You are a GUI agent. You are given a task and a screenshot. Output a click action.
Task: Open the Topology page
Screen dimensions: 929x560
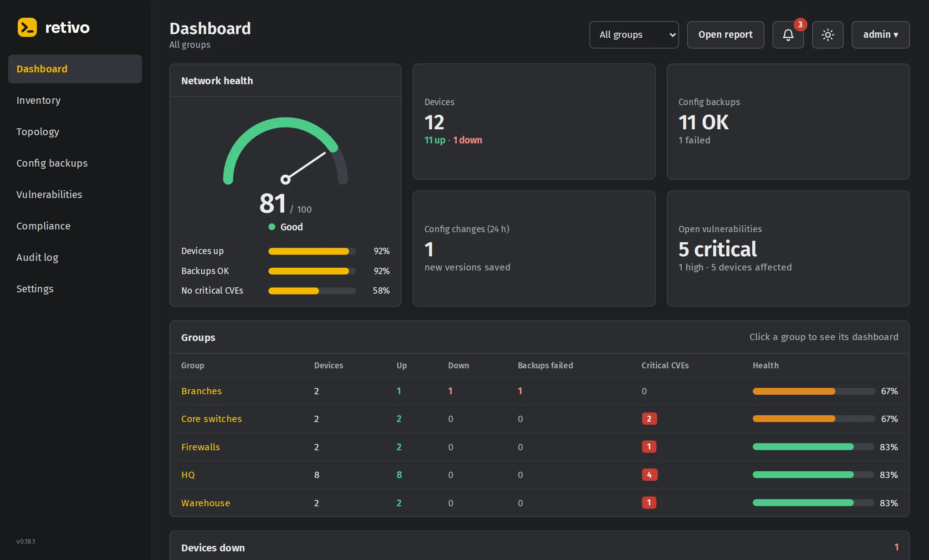click(x=75, y=132)
